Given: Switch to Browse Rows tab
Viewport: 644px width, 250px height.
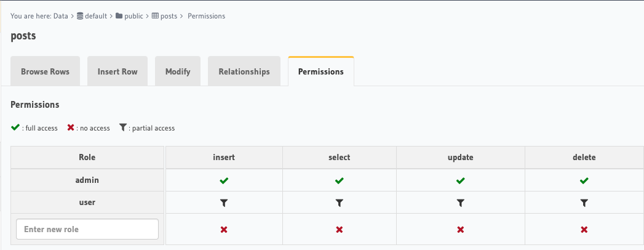Looking at the screenshot, I should [x=45, y=71].
